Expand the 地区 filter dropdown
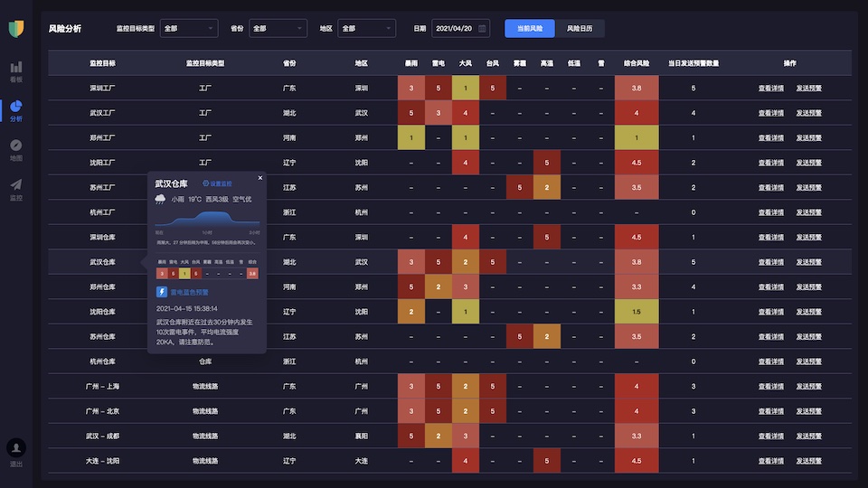 (366, 28)
